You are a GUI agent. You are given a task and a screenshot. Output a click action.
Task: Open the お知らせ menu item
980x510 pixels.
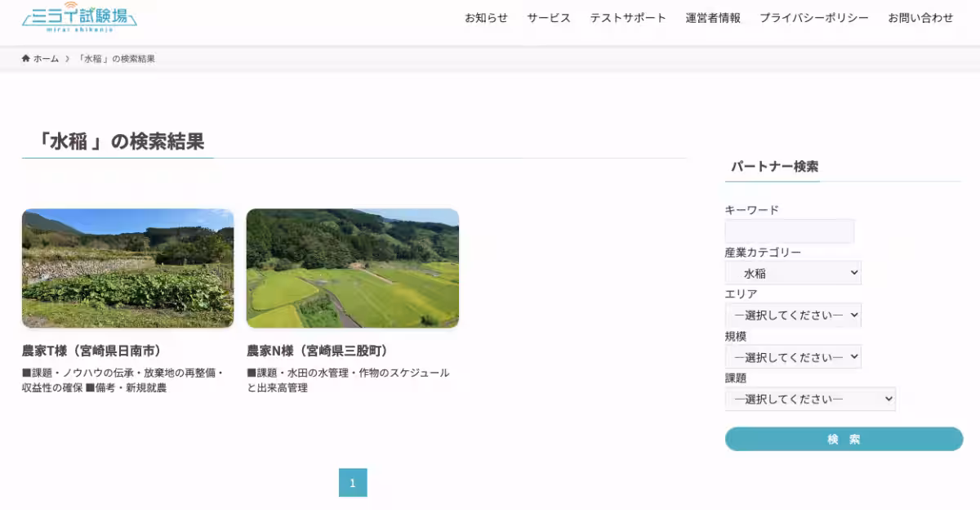click(x=485, y=16)
